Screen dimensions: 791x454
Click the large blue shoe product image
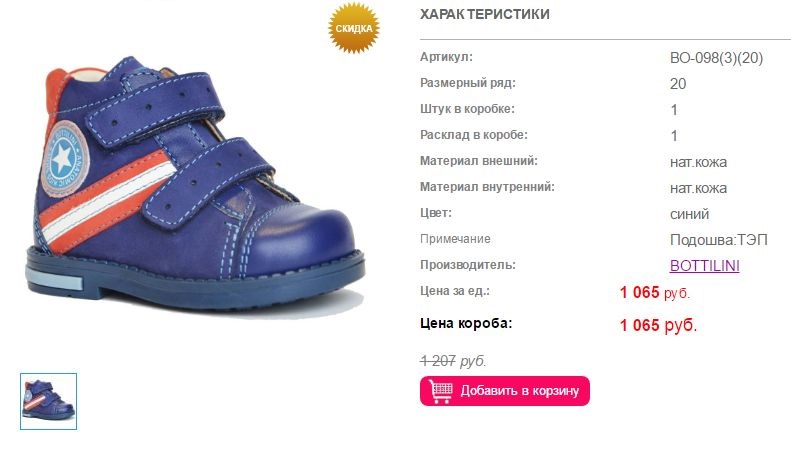click(195, 187)
